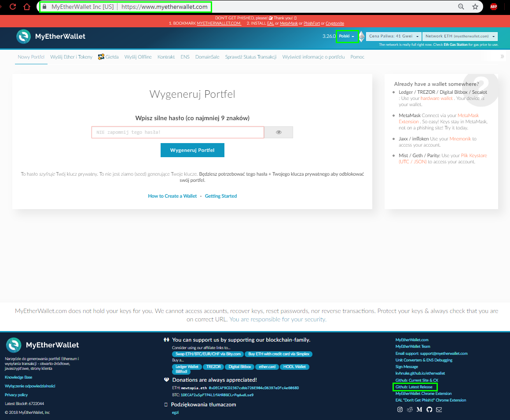Screen dimensions: 510x420
Task: Open the Reddit icon in footer
Action: click(410, 409)
